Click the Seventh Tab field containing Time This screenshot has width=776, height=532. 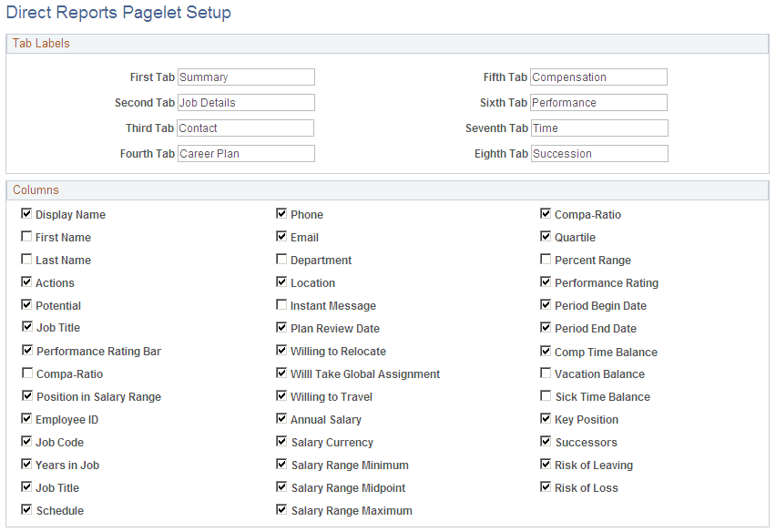pyautogui.click(x=598, y=128)
